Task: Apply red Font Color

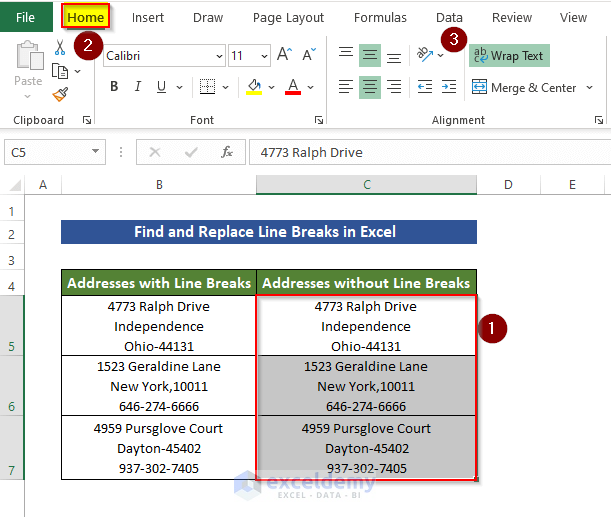Action: [293, 87]
